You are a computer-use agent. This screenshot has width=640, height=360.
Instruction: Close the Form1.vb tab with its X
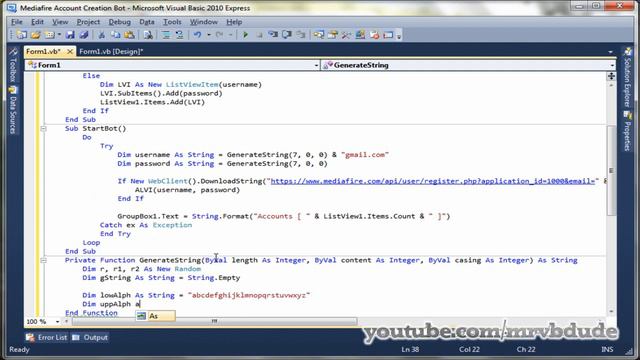[x=70, y=51]
